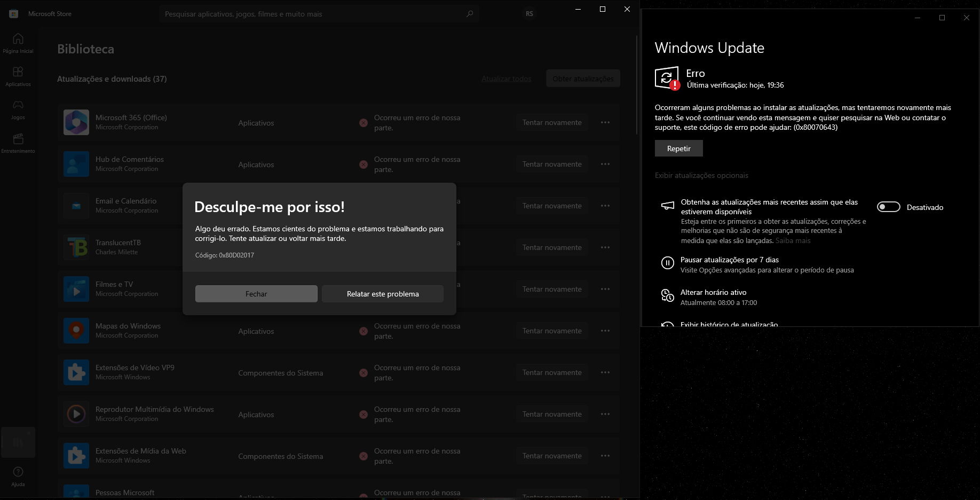This screenshot has width=980, height=500.
Task: Click Atualizar todos link
Action: point(507,79)
